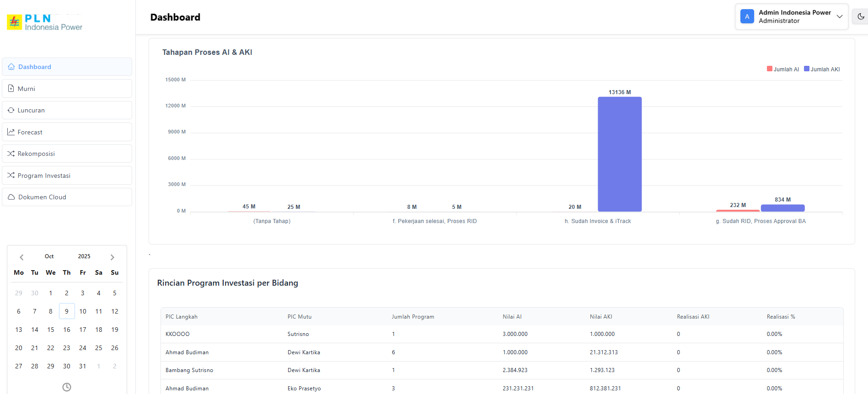Viewport: 868px width, 394px height.
Task: Click the Murni document icon
Action: pos(11,88)
